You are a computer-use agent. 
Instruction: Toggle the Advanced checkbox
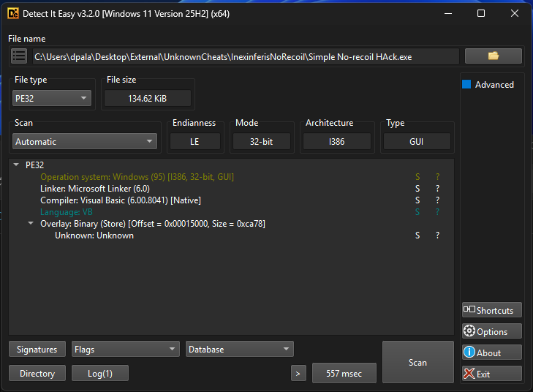coord(466,84)
